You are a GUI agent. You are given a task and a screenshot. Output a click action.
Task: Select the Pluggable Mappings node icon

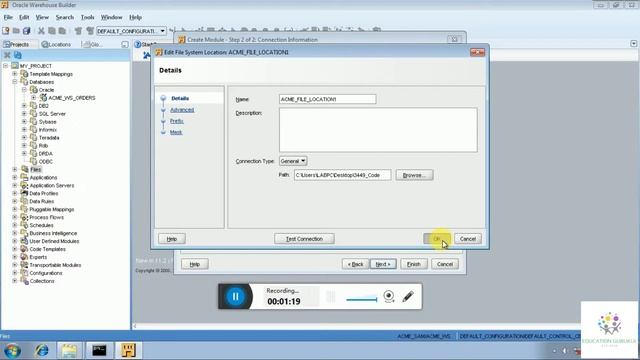tap(24, 209)
